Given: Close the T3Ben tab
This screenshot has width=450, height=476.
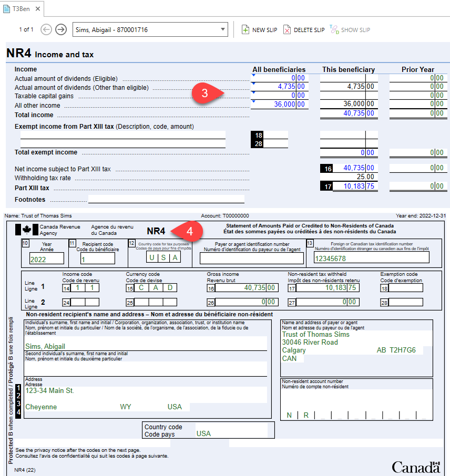Looking at the screenshot, I should pos(38,9).
